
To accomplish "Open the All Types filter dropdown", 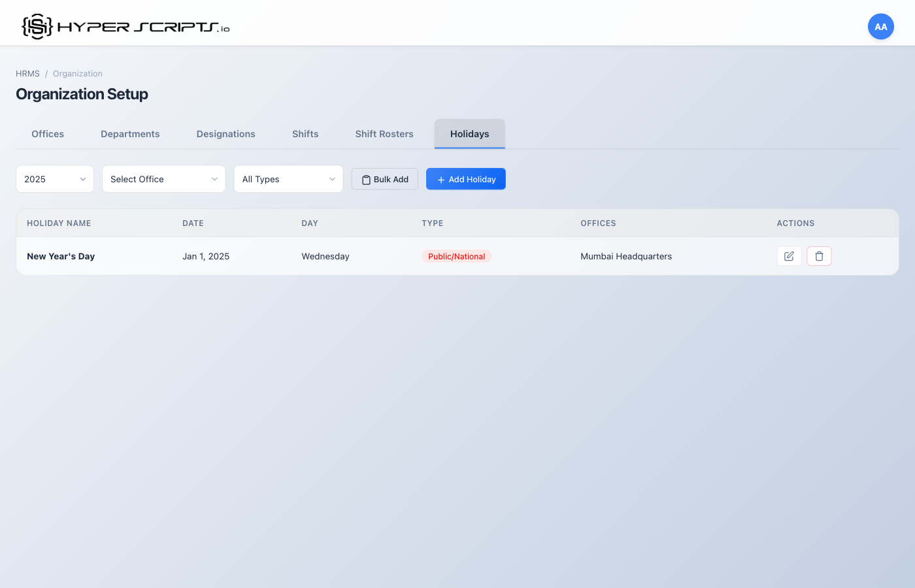I will coord(288,179).
